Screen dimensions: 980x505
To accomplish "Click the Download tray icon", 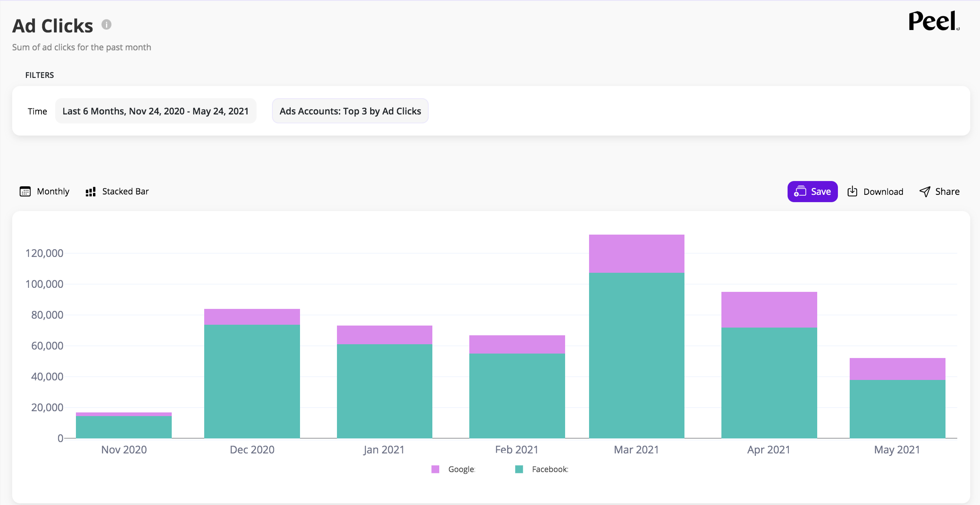I will pos(853,192).
